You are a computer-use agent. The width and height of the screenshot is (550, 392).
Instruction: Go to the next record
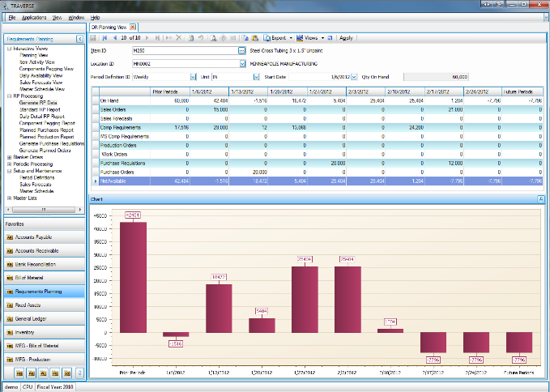147,38
